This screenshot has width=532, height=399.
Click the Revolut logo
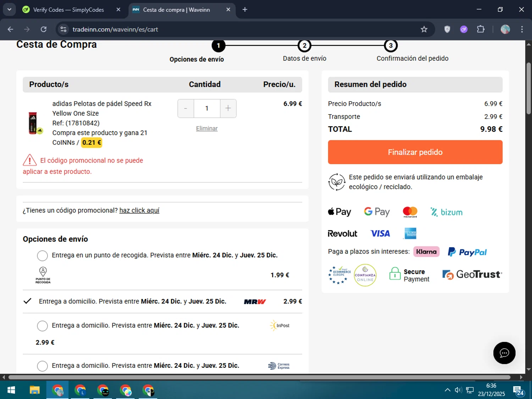coord(342,233)
